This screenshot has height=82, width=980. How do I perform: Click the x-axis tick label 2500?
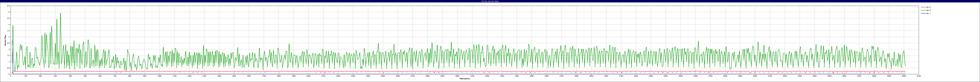[383, 76]
